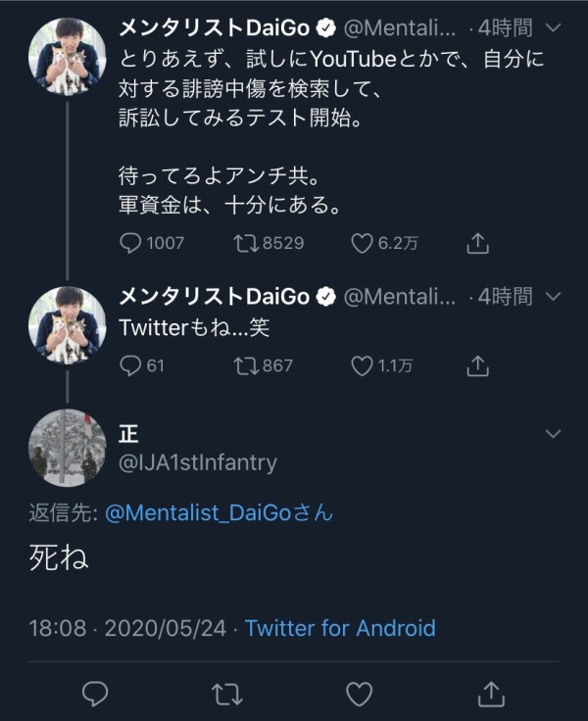Viewport: 588px width, 721px height.
Task: Share the first tweet about YouTube
Action: [x=477, y=243]
